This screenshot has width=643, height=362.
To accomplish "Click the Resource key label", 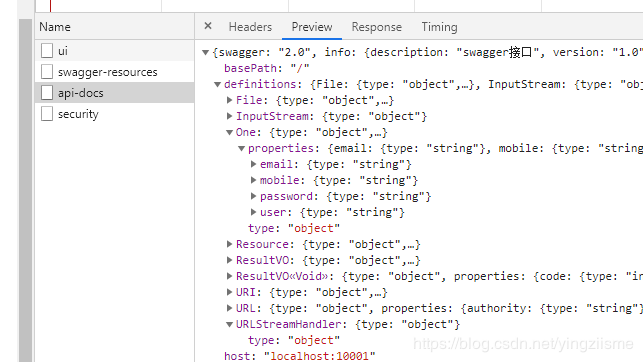I will pos(262,244).
